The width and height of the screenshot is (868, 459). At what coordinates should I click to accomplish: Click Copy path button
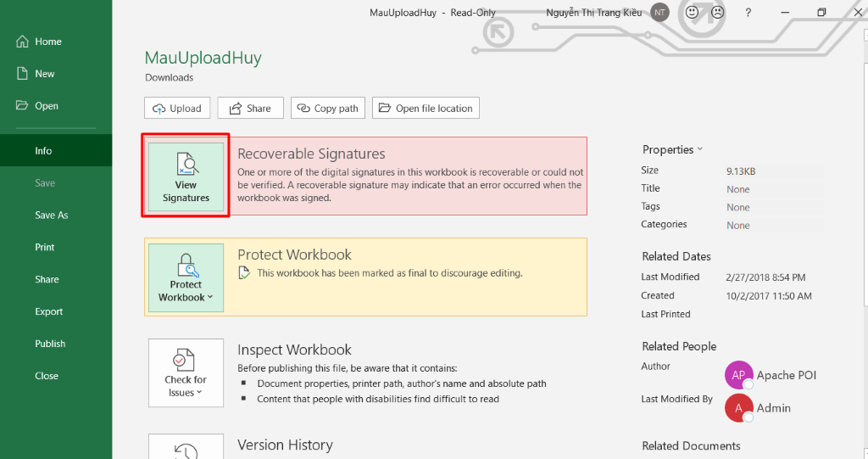point(328,109)
